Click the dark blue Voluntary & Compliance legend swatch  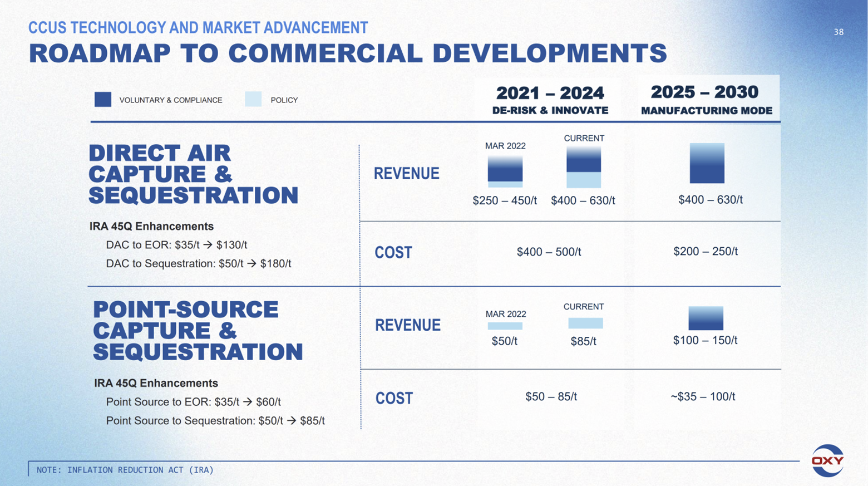(103, 100)
